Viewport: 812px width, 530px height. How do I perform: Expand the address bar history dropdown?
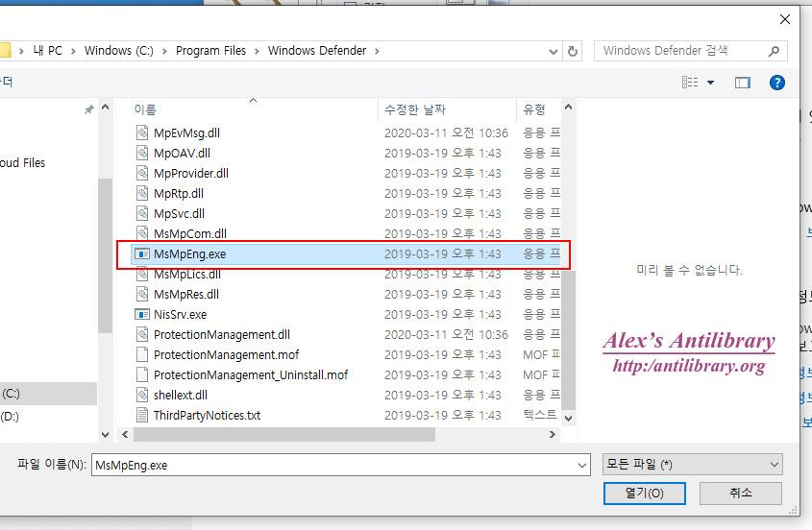point(554,51)
